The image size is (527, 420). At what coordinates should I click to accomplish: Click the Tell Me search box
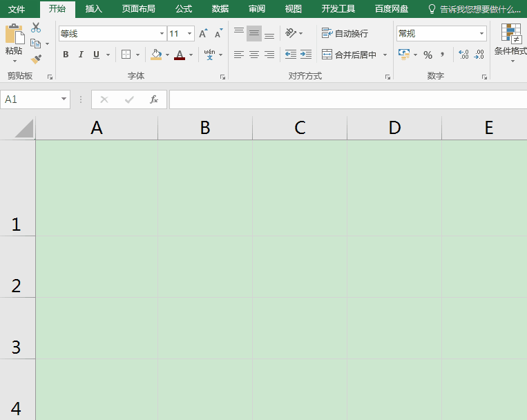pos(475,9)
